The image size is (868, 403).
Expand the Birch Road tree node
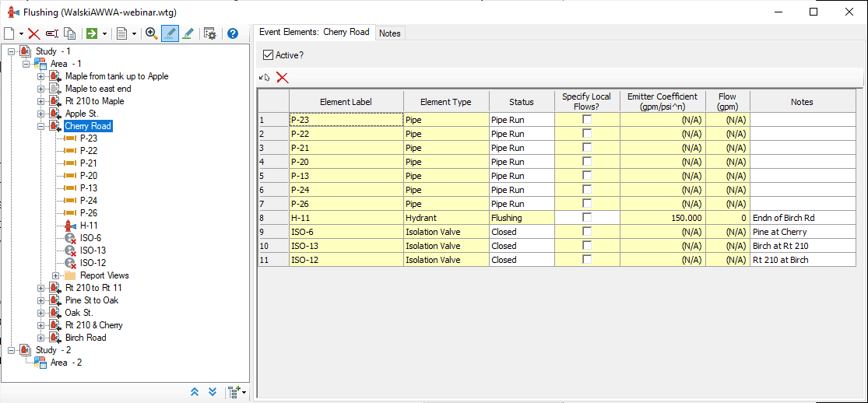41,338
